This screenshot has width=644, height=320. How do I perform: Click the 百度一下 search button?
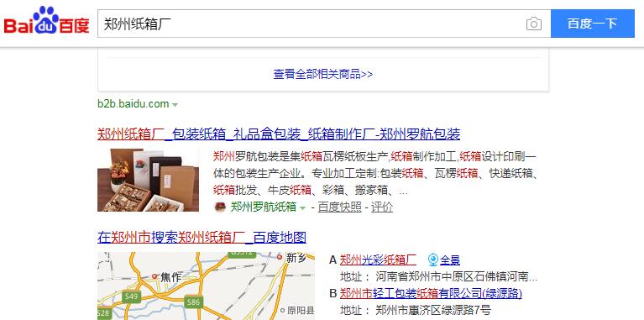[x=592, y=24]
